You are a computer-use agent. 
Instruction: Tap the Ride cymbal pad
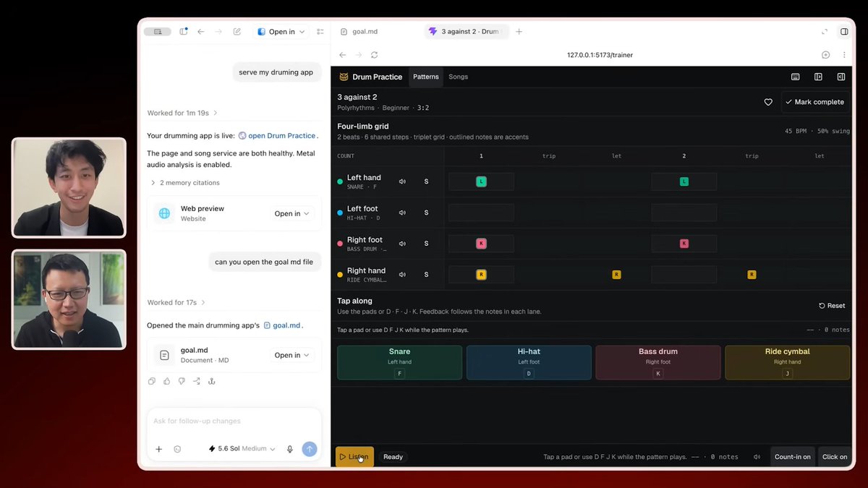(787, 362)
